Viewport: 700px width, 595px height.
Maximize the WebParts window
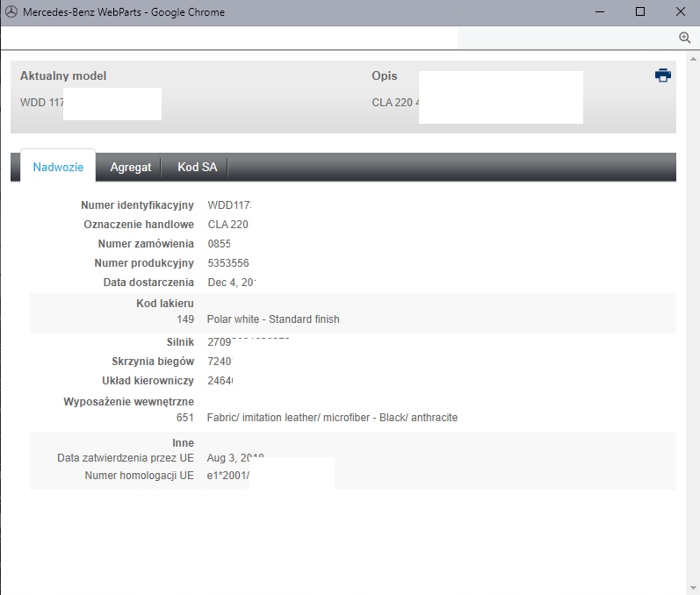coord(639,12)
